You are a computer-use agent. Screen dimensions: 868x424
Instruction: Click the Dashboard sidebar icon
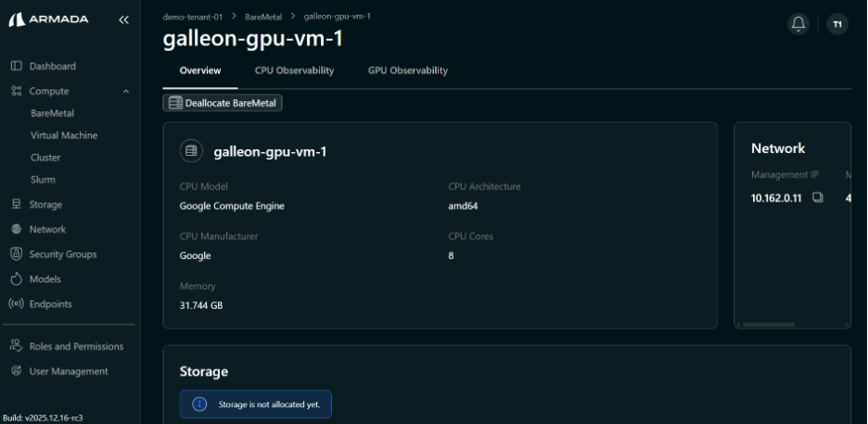(x=16, y=67)
